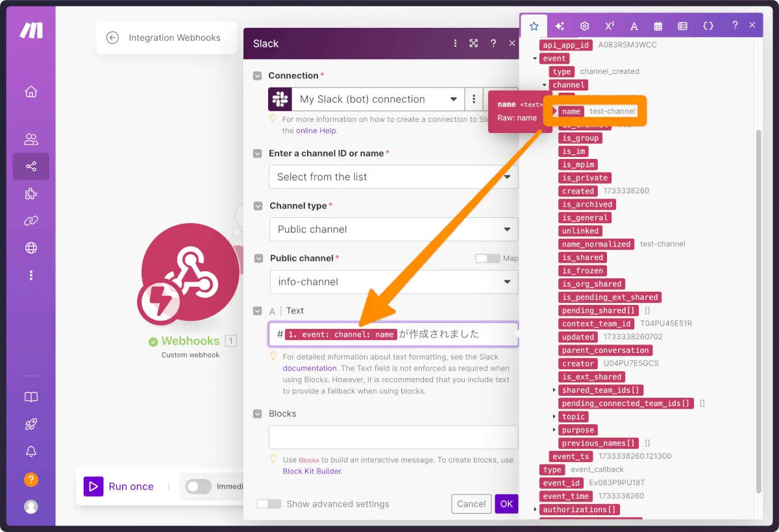Viewport: 779px width, 532px height.
Task: Open the Channel type dropdown
Action: [393, 230]
